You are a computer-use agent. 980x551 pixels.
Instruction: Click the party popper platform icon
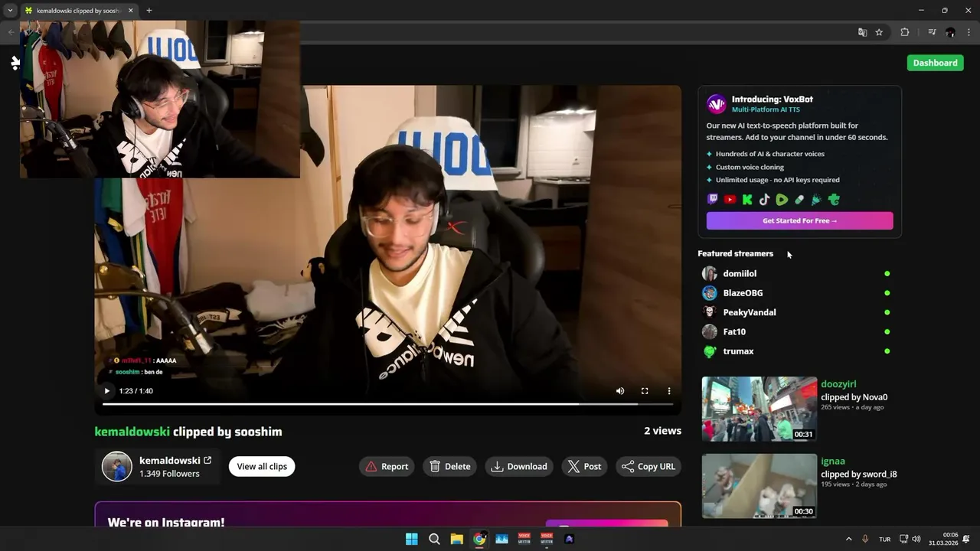coord(816,200)
